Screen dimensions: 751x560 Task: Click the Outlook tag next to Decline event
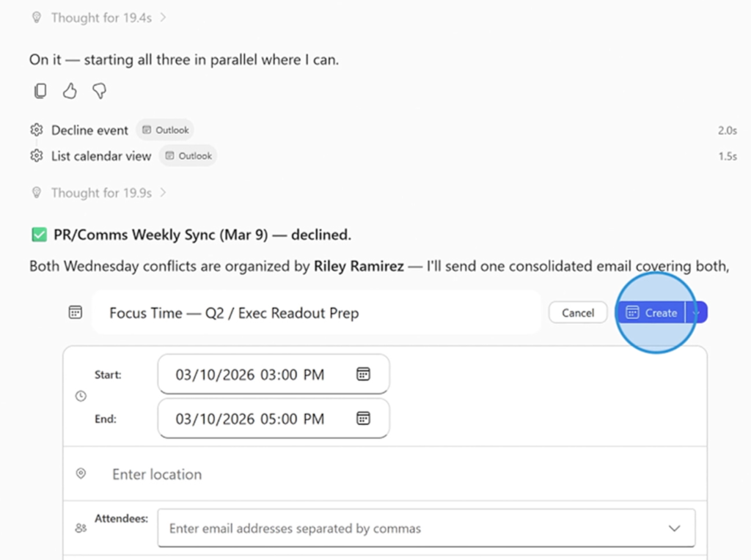(x=166, y=130)
